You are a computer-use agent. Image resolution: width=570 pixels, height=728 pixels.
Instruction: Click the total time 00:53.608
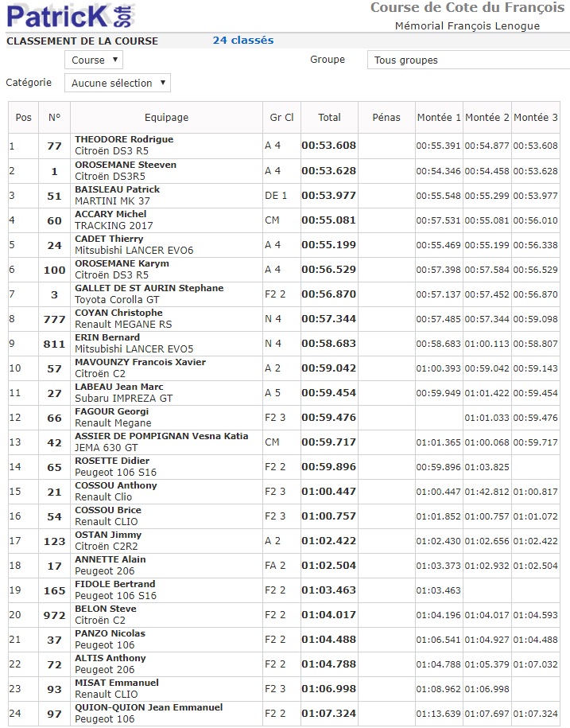coord(329,146)
